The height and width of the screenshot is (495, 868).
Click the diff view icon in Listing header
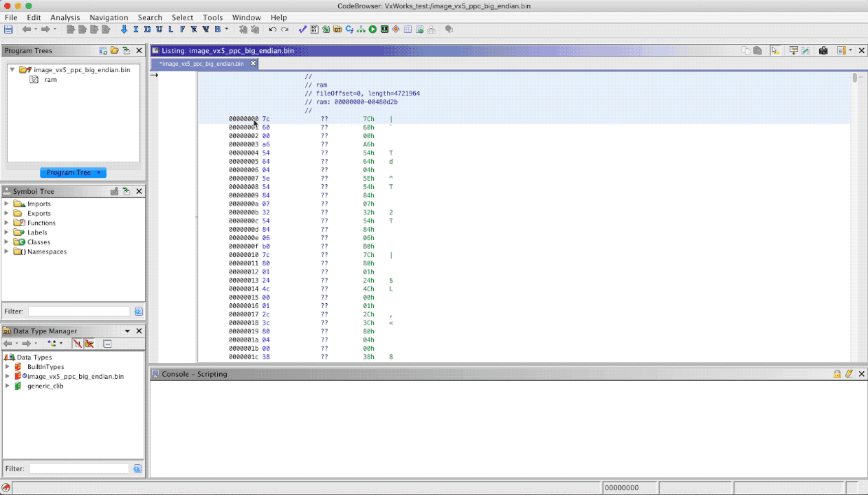pos(805,51)
